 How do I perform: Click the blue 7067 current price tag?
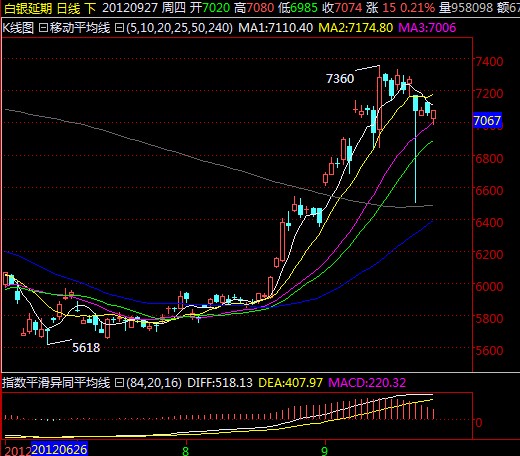pyautogui.click(x=487, y=120)
